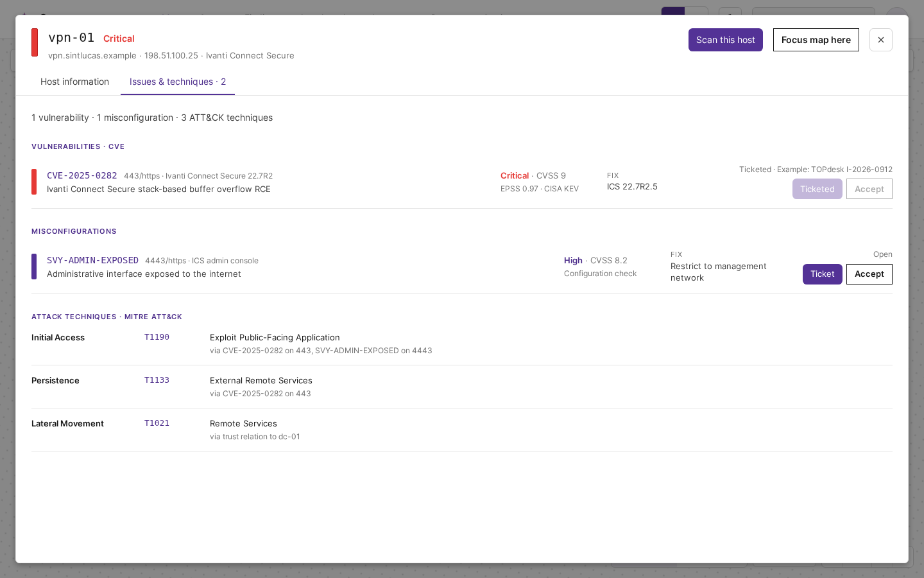Click the '4443/https · ICS admin console' service text
924x578 pixels.
click(201, 261)
